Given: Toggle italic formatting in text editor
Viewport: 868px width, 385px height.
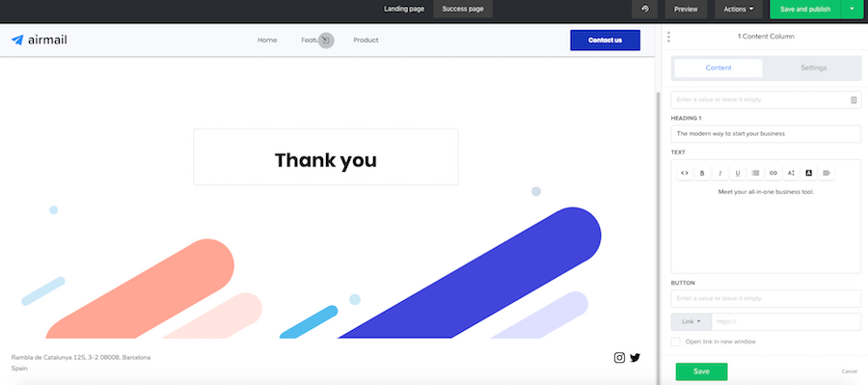Looking at the screenshot, I should (x=719, y=173).
